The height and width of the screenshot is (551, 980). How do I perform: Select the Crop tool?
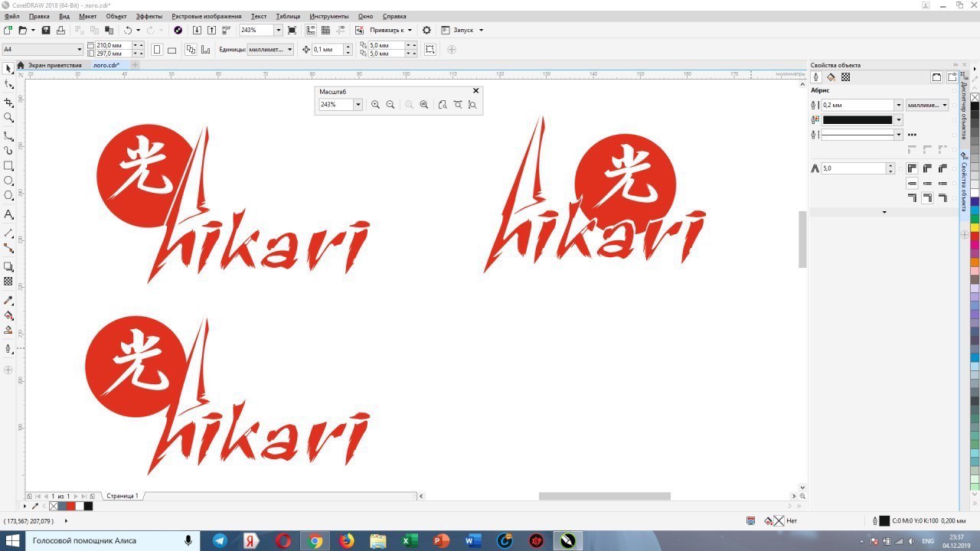tap(8, 102)
